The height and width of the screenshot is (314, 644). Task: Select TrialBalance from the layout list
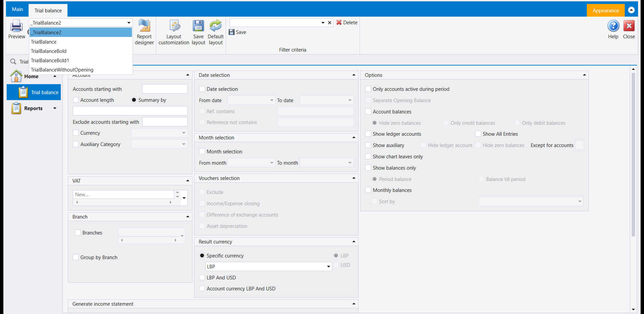coord(81,42)
